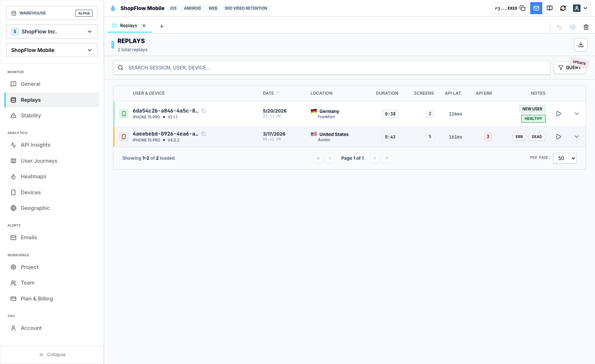Click the 161ms API latency value
The width and height of the screenshot is (595, 364).
click(455, 137)
